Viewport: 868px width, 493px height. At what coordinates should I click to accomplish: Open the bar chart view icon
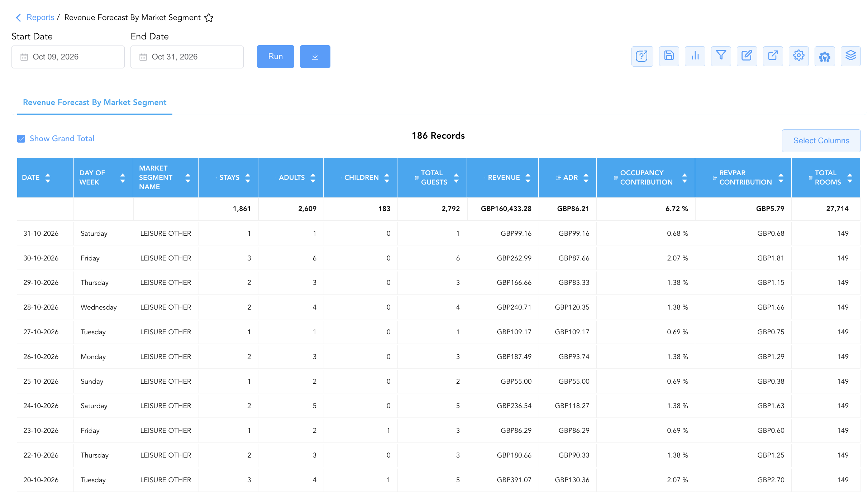pyautogui.click(x=695, y=56)
